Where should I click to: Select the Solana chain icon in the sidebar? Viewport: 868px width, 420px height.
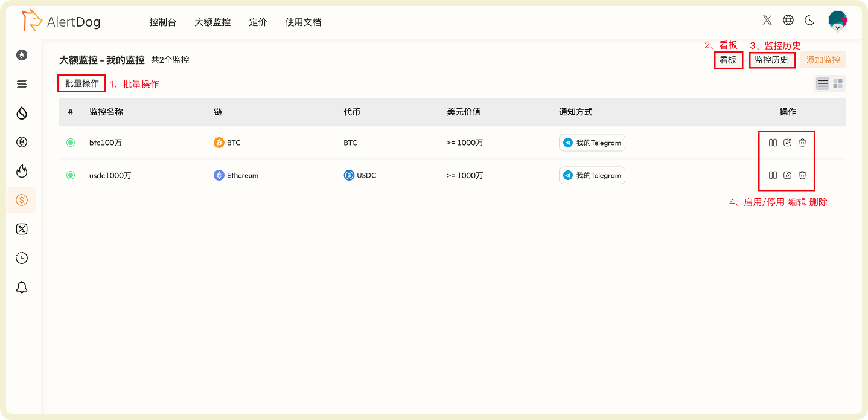point(22,84)
